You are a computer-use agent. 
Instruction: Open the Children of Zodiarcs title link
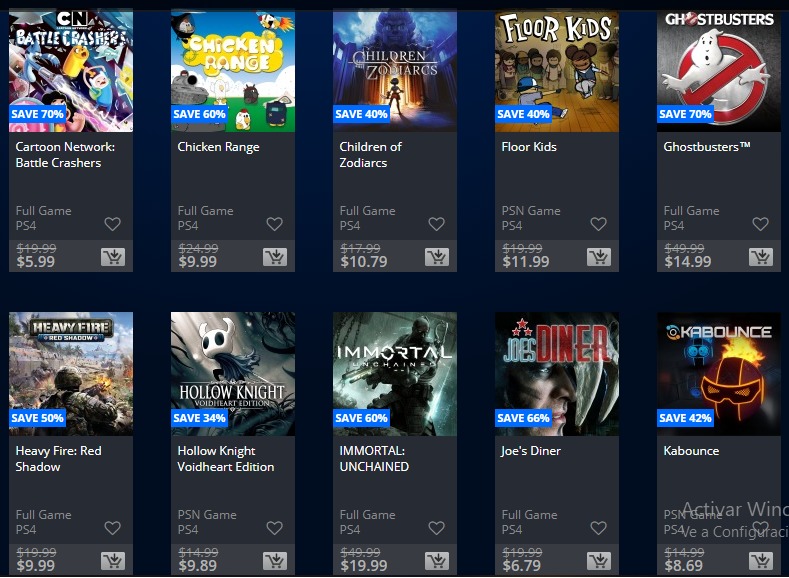point(371,155)
